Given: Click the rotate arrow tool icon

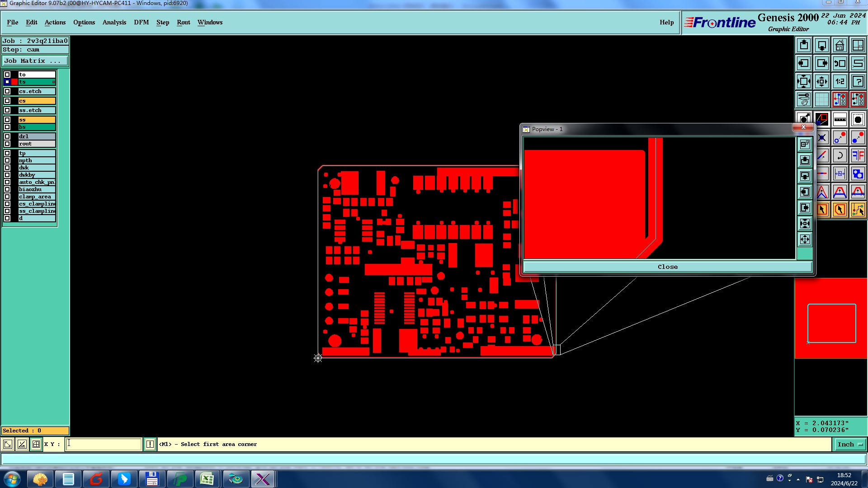Looking at the screenshot, I should pos(840,156).
